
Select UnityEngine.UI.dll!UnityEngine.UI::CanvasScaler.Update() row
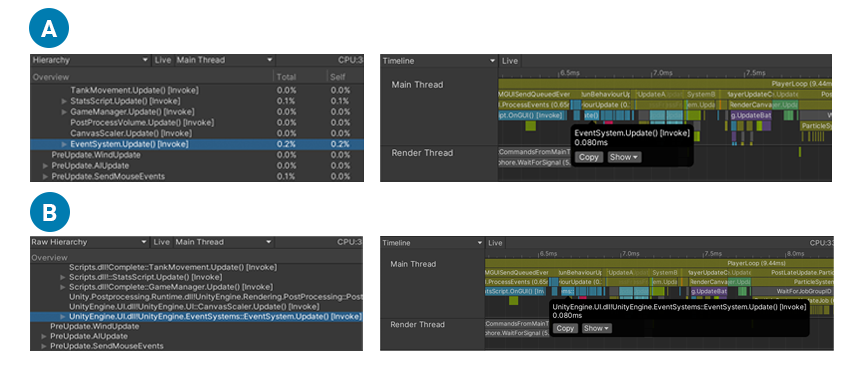[x=196, y=307]
